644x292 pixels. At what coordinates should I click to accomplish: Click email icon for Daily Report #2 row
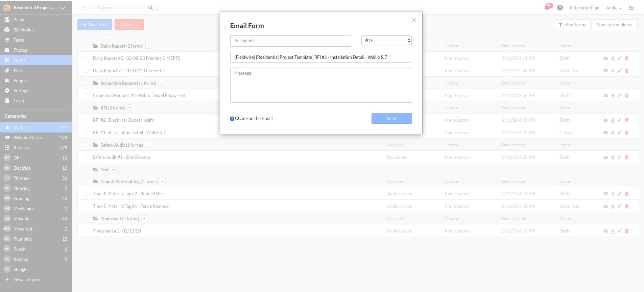pyautogui.click(x=605, y=58)
